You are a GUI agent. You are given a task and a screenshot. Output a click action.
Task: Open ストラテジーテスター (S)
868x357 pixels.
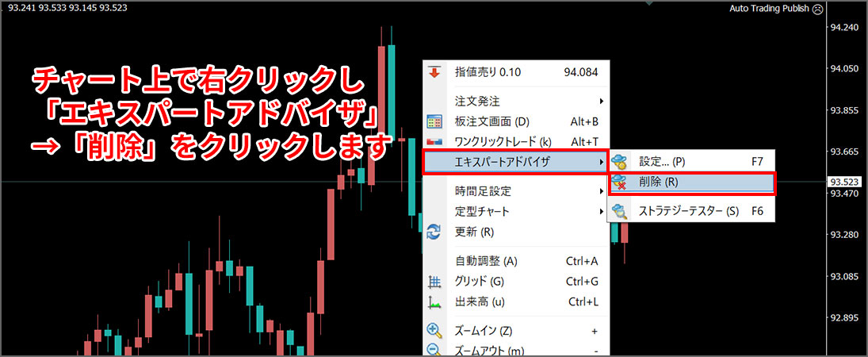pos(691,211)
